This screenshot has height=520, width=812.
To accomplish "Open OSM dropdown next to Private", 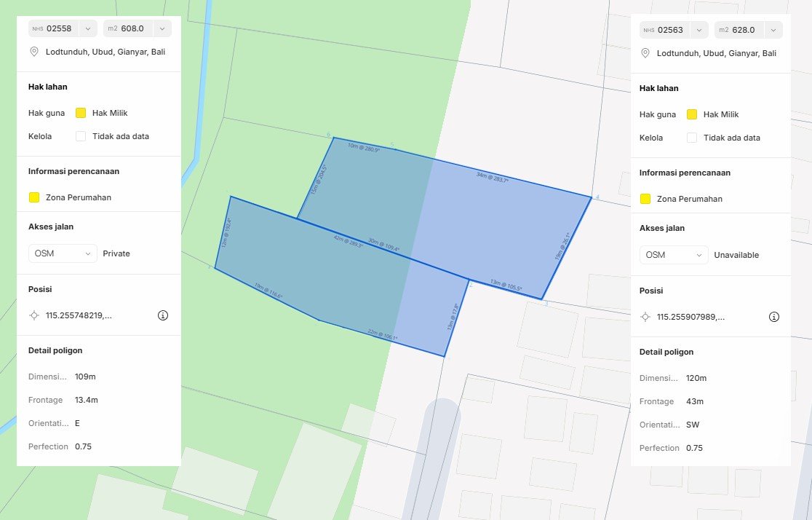I will tap(63, 253).
